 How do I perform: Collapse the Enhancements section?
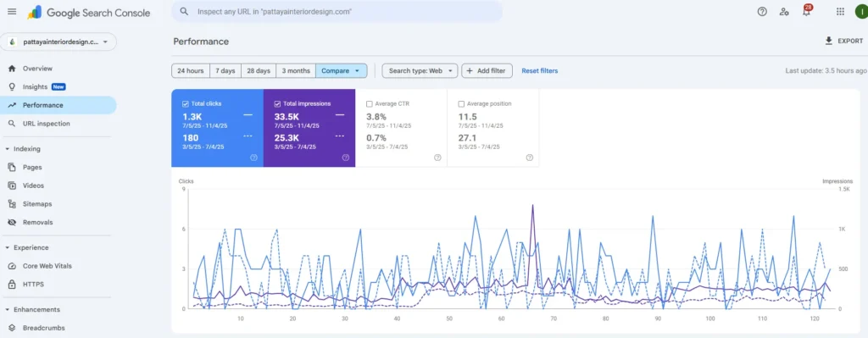7,310
